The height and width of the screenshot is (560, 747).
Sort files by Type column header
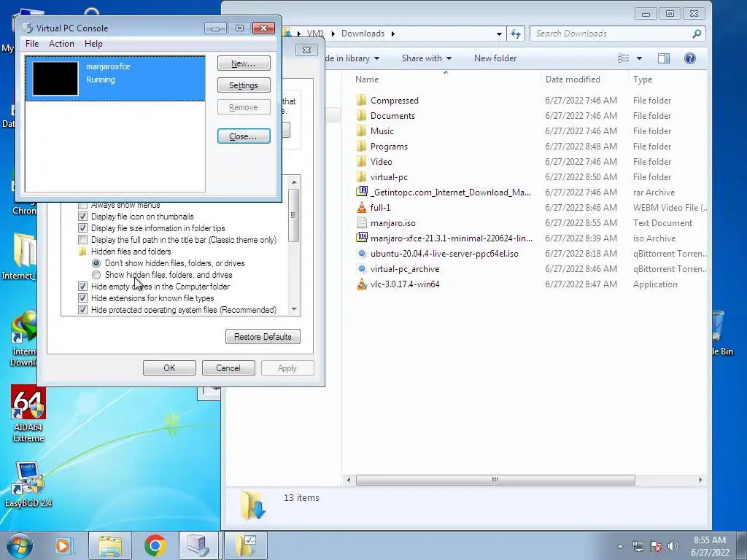click(x=643, y=79)
